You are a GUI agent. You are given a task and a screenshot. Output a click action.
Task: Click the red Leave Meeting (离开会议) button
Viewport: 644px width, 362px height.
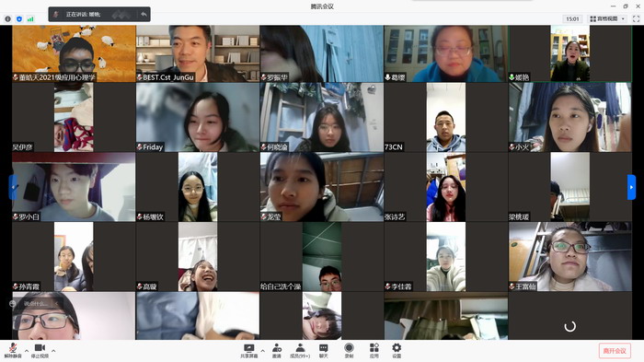615,351
